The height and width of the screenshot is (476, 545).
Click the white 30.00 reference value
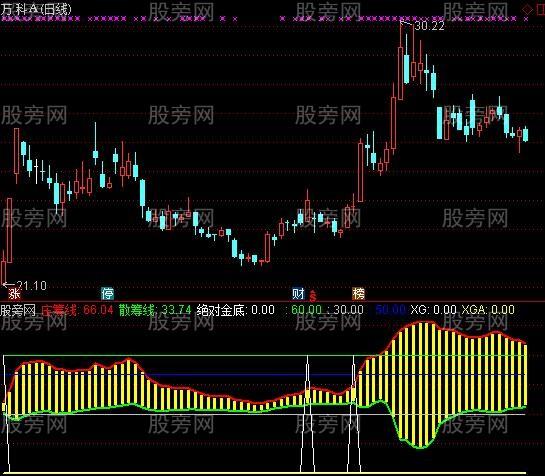click(348, 310)
